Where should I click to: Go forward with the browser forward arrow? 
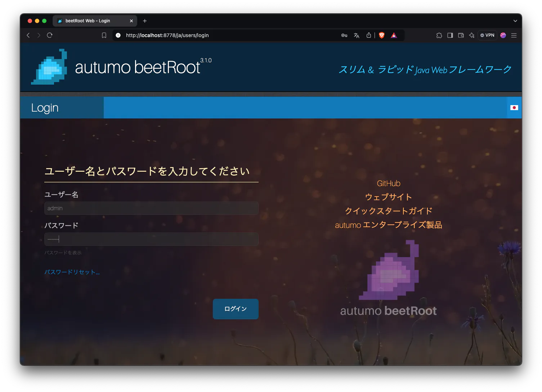click(x=39, y=35)
